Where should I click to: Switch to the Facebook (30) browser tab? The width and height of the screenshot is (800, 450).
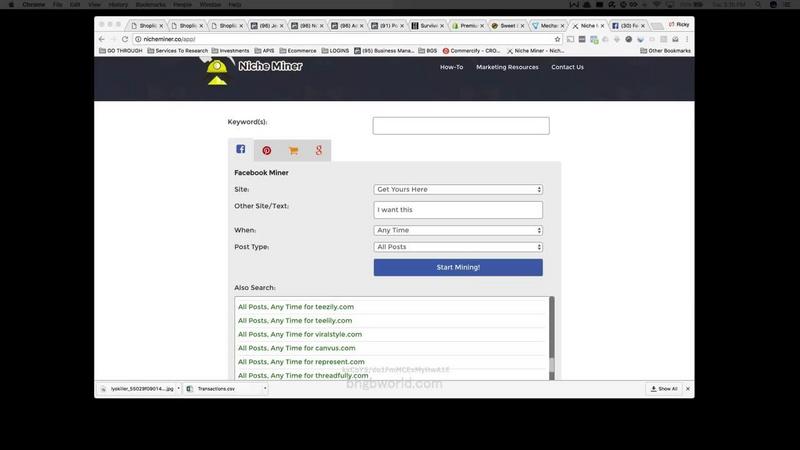pyautogui.click(x=627, y=26)
